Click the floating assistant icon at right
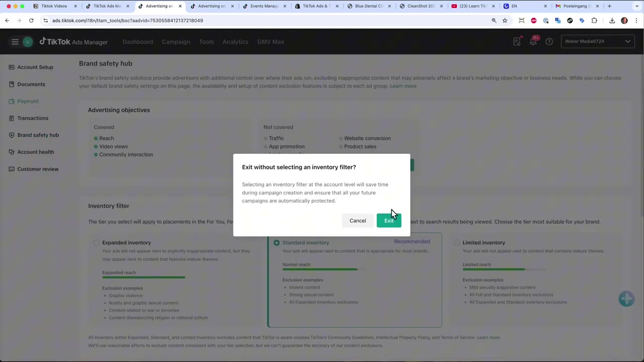This screenshot has height=362, width=644. [x=626, y=299]
